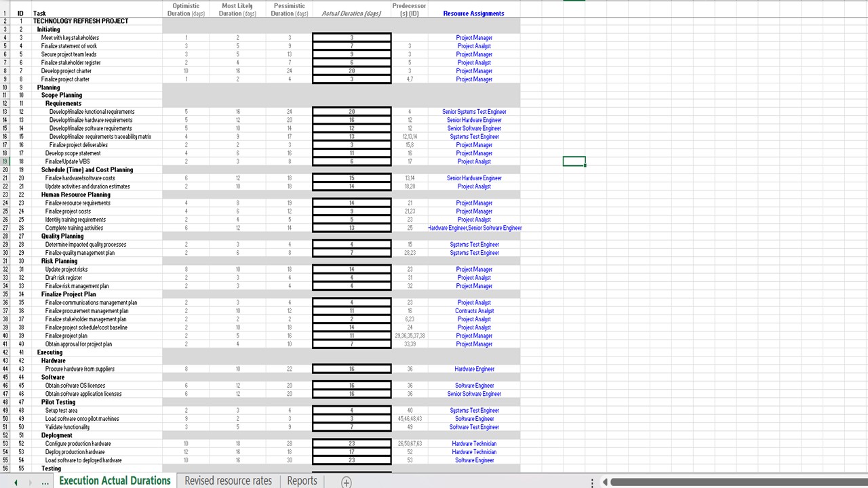The image size is (868, 488).
Task: Select the Complete training activities task
Action: point(74,228)
